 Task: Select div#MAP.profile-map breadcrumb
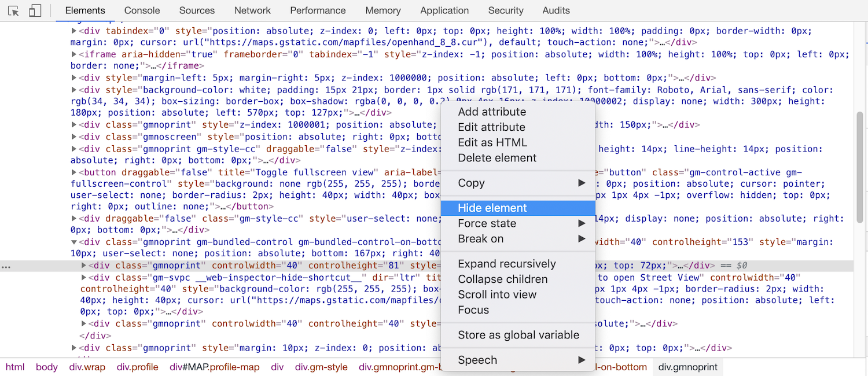(x=215, y=367)
